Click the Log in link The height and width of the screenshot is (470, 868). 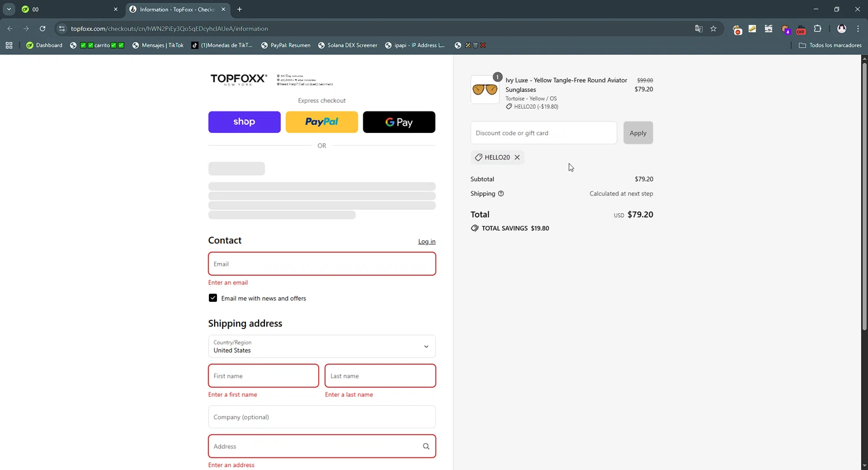point(427,242)
